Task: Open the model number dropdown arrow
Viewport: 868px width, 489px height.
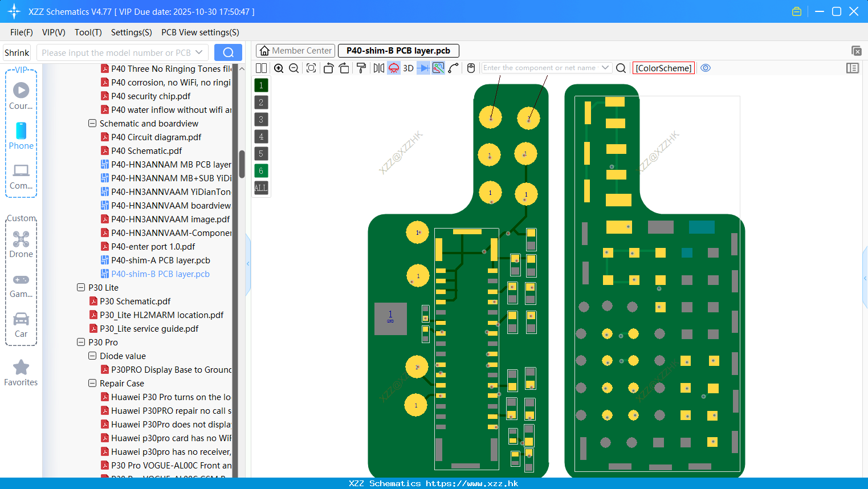Action: click(x=199, y=52)
